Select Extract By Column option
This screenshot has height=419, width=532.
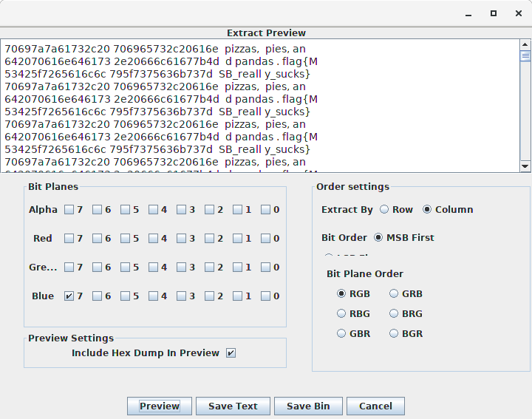427,210
